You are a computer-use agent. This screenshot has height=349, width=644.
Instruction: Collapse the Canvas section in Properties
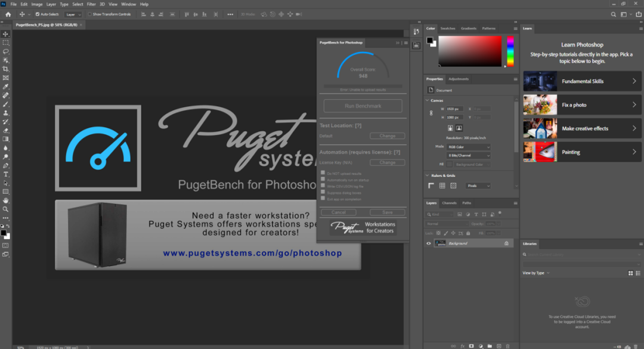(427, 100)
